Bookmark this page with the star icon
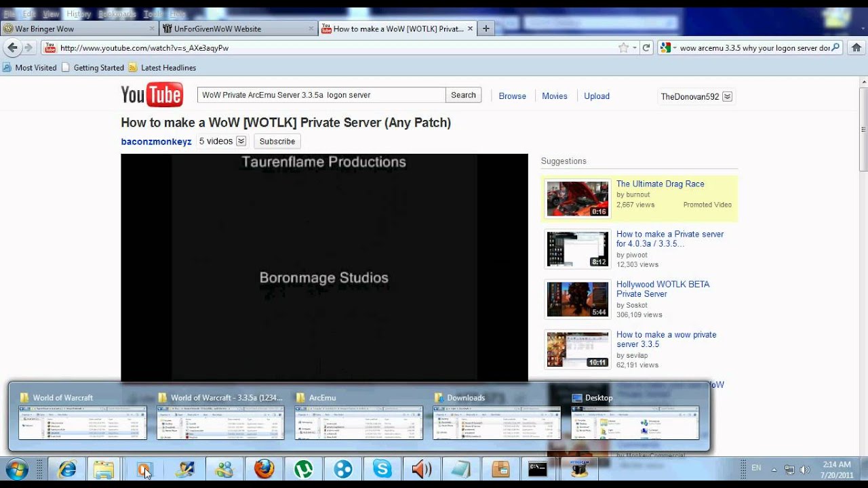This screenshot has height=488, width=868. pos(623,47)
